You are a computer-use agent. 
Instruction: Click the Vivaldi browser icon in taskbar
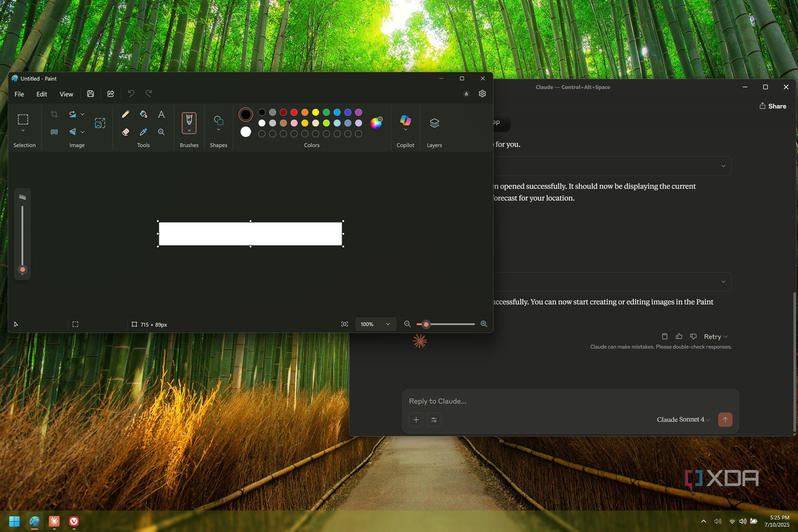74,521
